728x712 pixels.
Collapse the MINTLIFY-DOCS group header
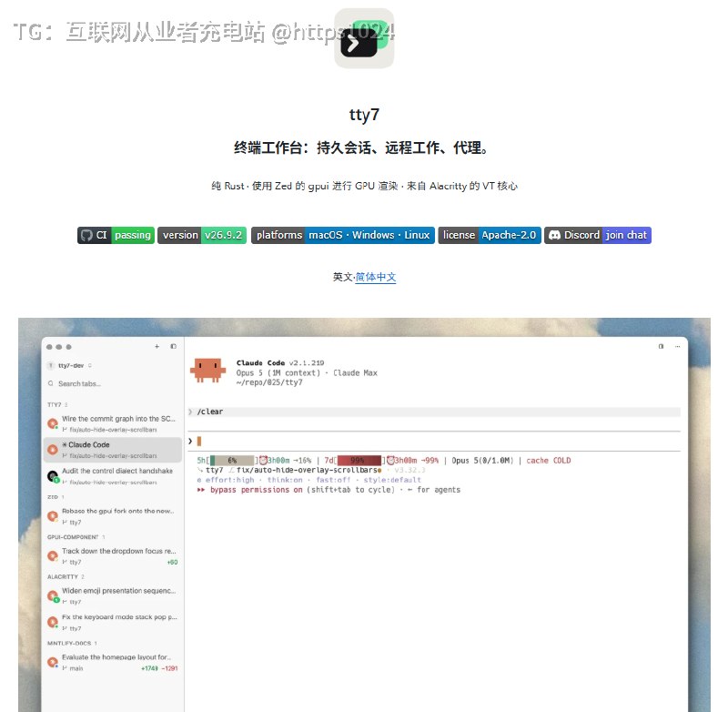(72, 644)
